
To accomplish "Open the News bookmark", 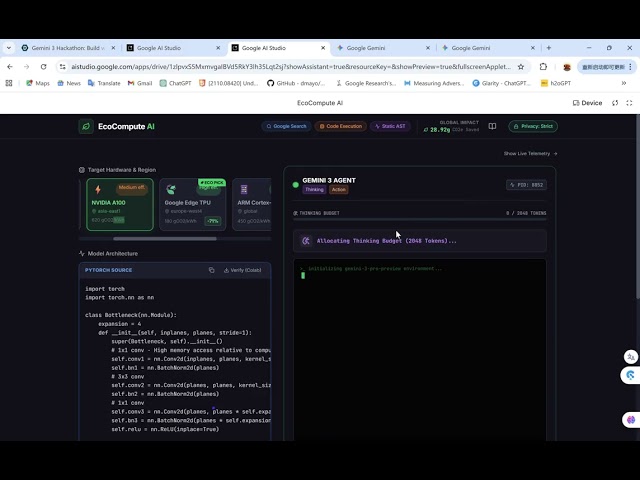I will click(x=69, y=83).
